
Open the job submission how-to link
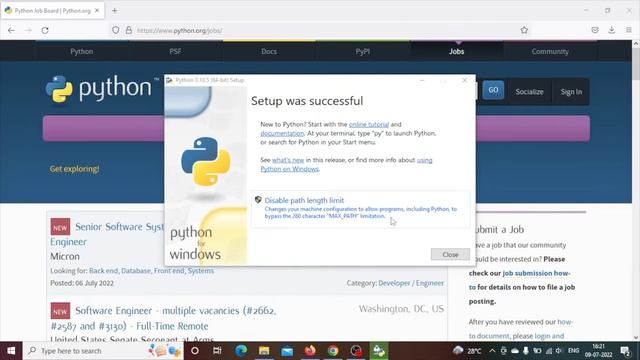[x=536, y=273]
